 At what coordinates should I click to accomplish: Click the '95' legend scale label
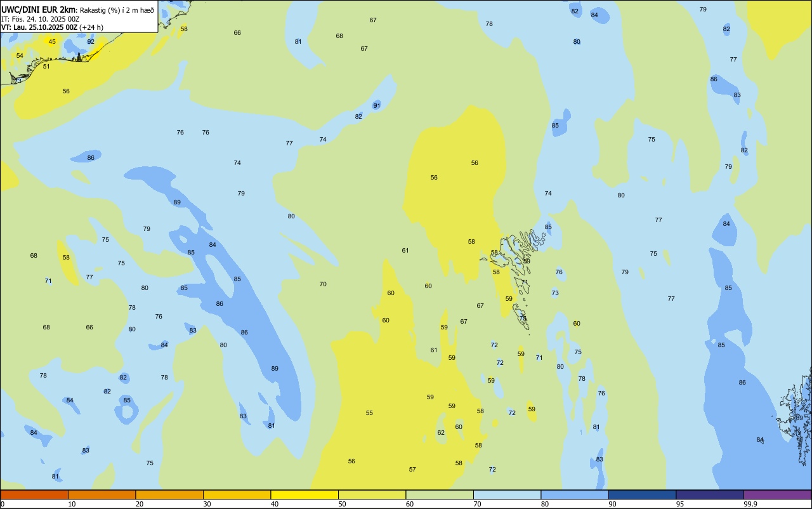[x=680, y=504]
